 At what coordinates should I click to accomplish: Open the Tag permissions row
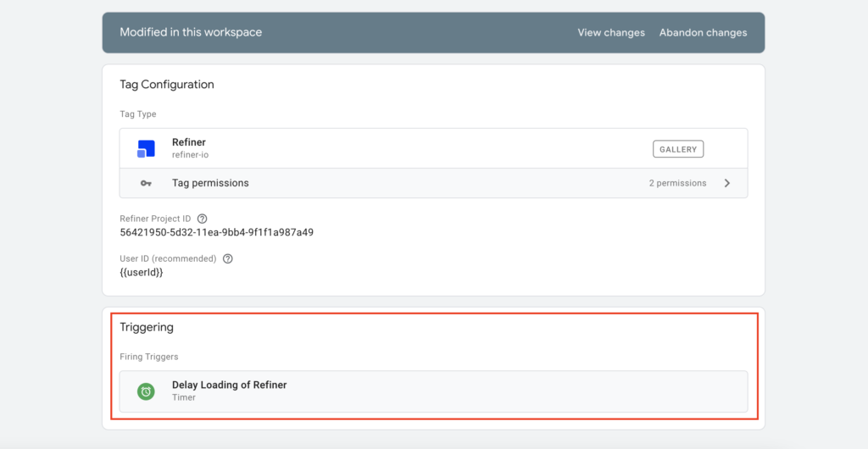pyautogui.click(x=433, y=183)
